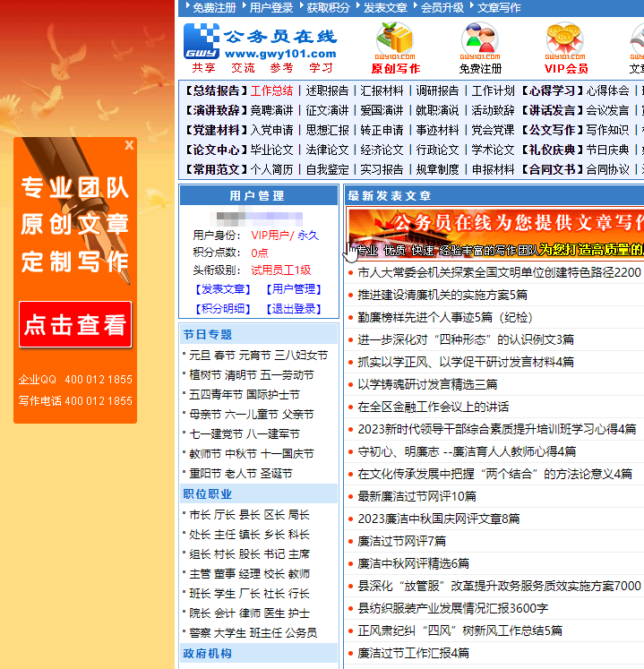Open the 述职报告 category link
This screenshot has width=644, height=669.
coord(327,90)
